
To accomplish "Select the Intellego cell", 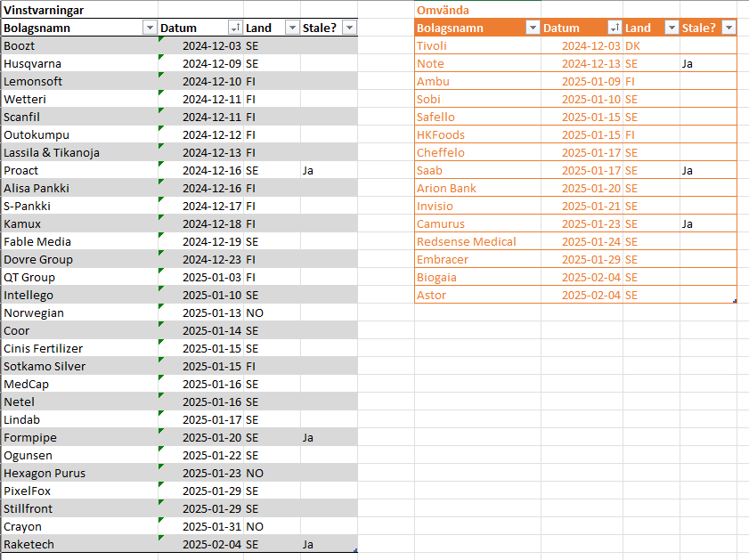I will coord(80,295).
